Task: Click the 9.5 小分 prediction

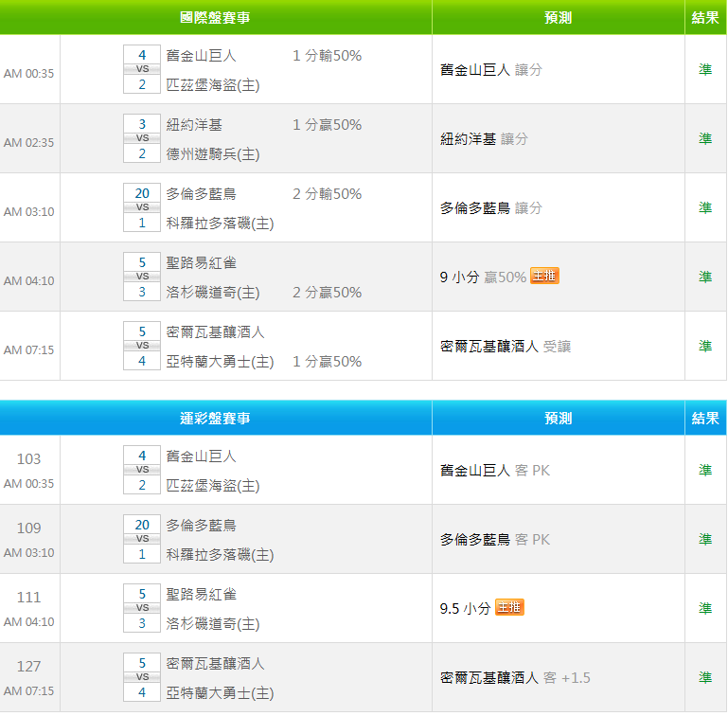Action: pos(465,609)
